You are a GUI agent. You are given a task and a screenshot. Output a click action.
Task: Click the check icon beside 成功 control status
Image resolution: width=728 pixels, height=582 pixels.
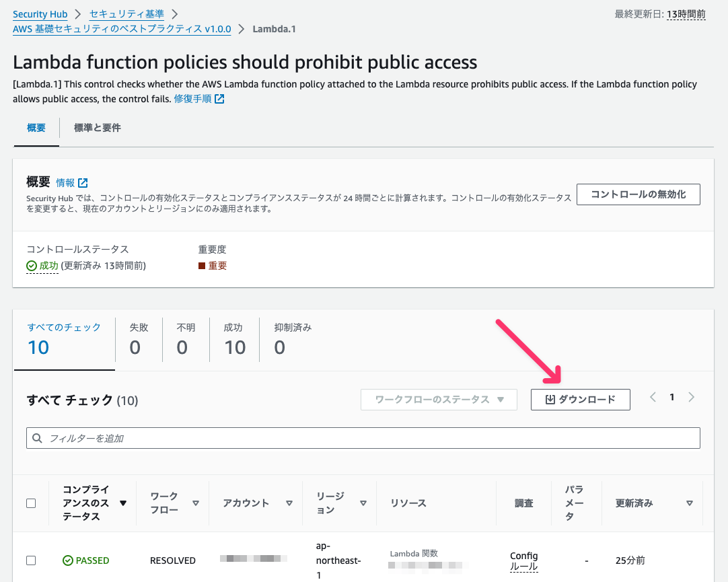32,265
